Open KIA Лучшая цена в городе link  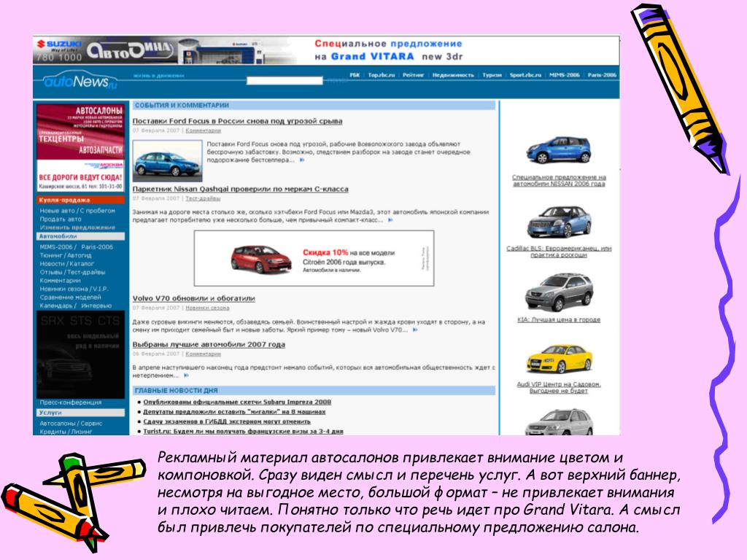559,319
